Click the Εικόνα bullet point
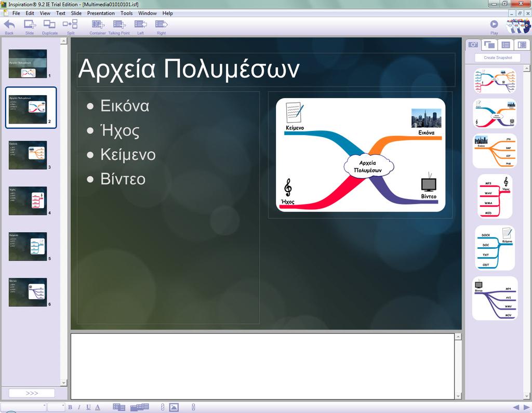 [x=125, y=106]
